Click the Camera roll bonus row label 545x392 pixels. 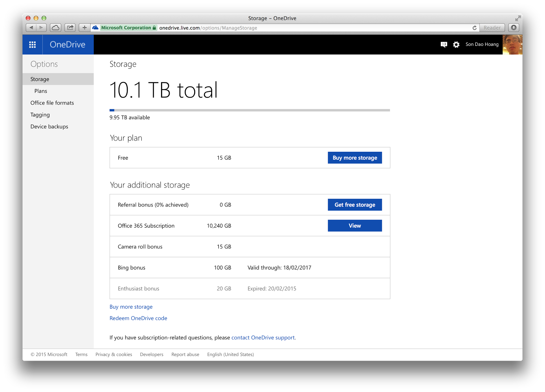tap(140, 247)
